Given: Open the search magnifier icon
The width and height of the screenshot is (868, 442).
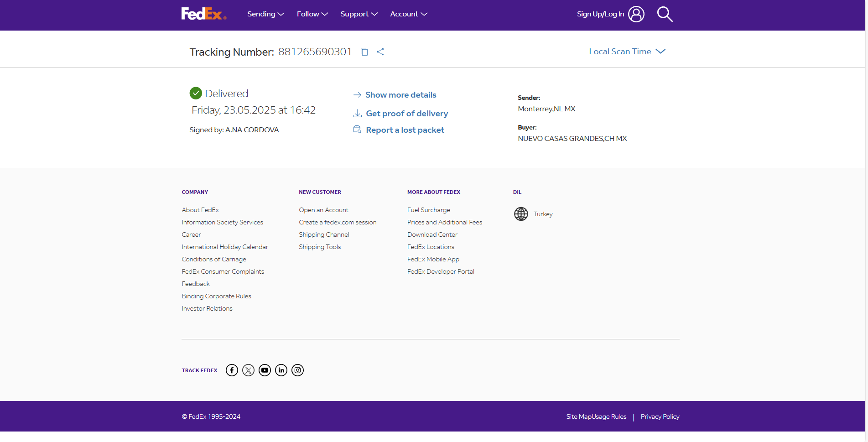Looking at the screenshot, I should (x=665, y=14).
